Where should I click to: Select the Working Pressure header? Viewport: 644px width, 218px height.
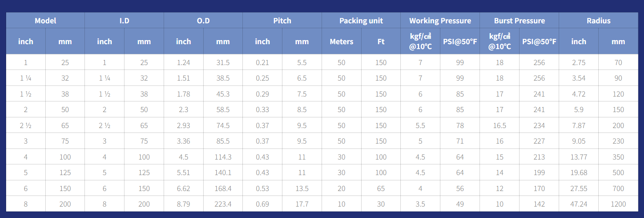[x=440, y=20]
